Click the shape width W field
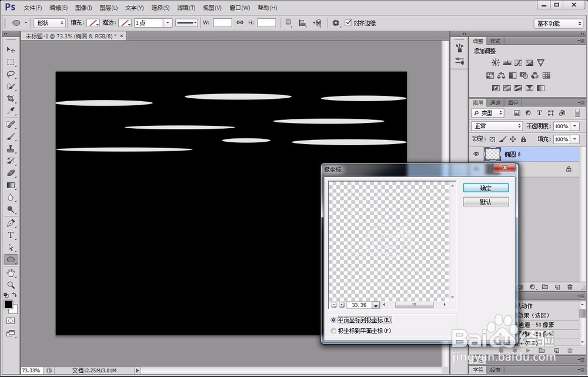588x377 pixels. tap(223, 23)
